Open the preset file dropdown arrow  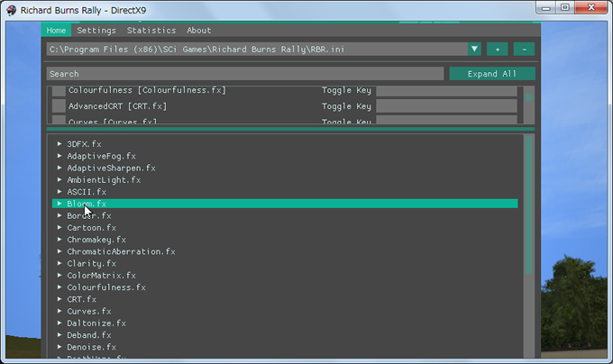click(474, 50)
